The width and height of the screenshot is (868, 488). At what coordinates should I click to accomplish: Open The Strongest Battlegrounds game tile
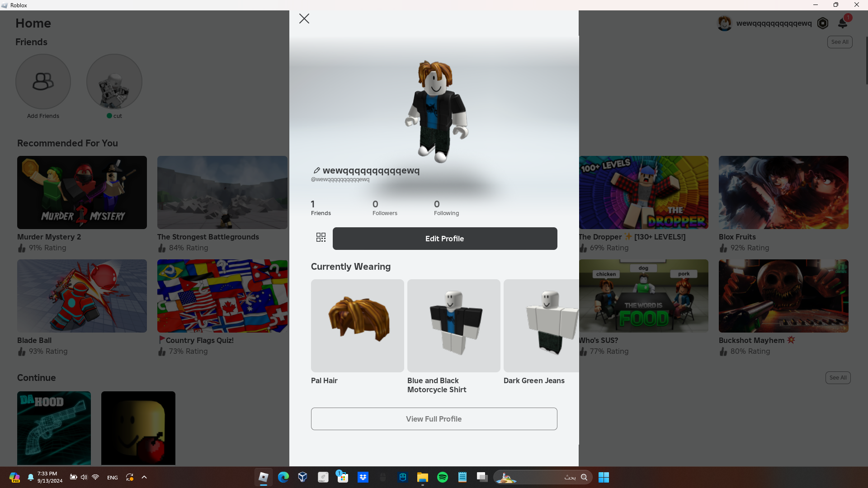point(222,192)
